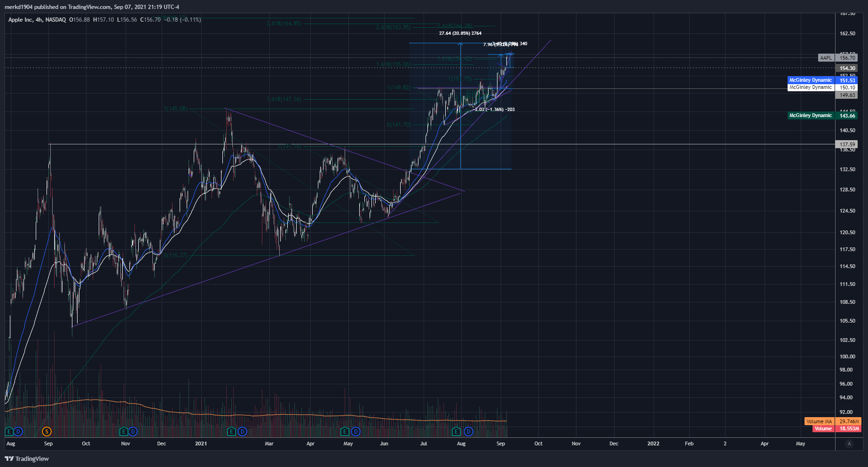Click the 149.63 price axis label

click(x=847, y=95)
